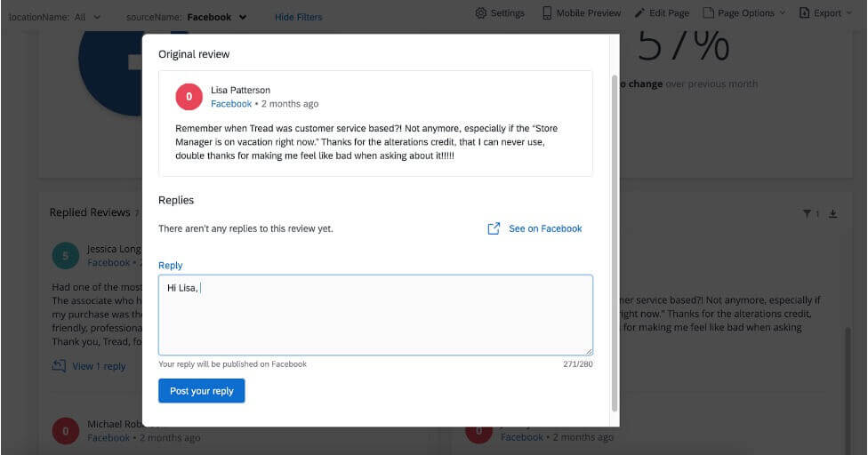
Task: Click Jessica Long's green score badge
Action: click(x=65, y=255)
